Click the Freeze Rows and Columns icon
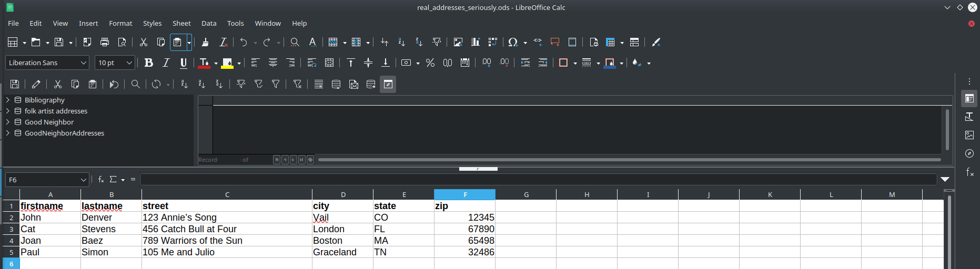 611,42
